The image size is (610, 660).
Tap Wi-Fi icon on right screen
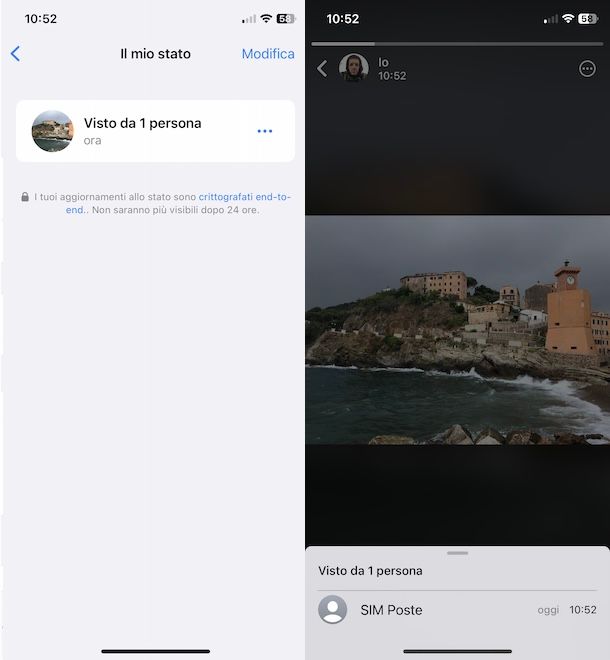(x=568, y=19)
